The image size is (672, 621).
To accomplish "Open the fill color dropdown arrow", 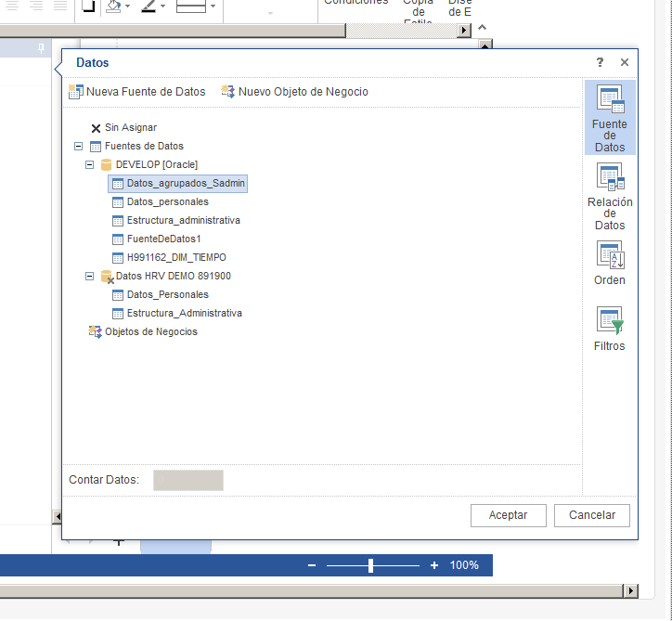I will click(x=128, y=6).
